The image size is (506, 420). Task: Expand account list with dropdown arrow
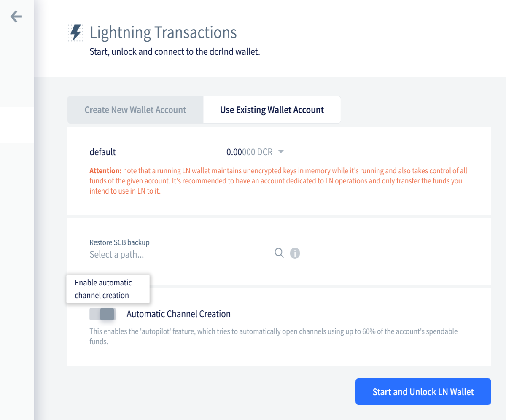coord(281,152)
